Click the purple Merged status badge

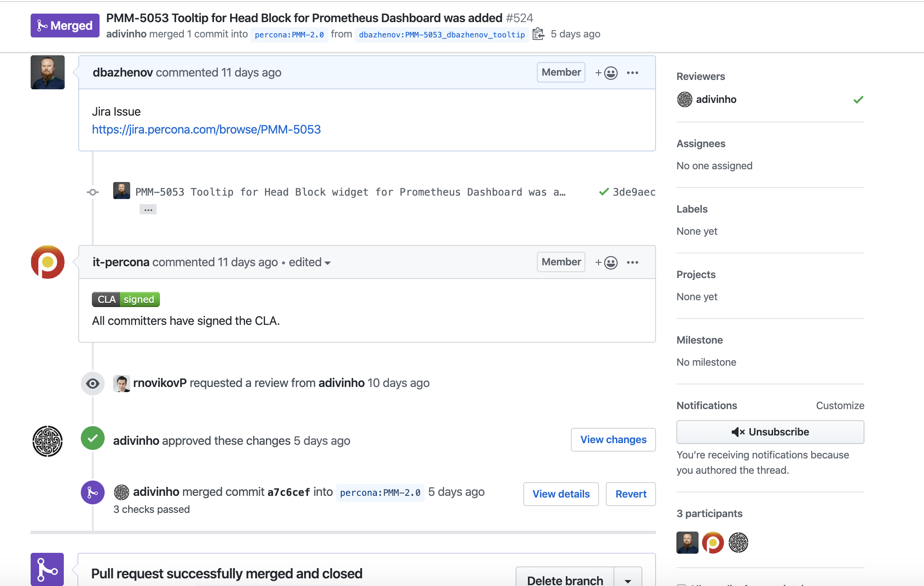point(65,26)
